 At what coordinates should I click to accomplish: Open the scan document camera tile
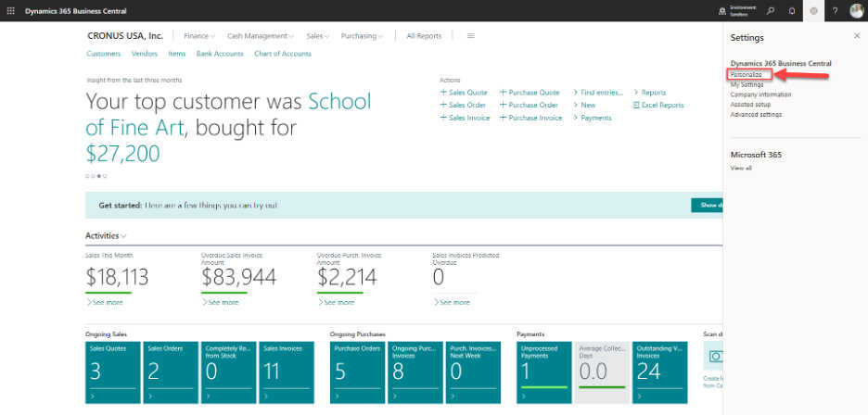click(713, 356)
